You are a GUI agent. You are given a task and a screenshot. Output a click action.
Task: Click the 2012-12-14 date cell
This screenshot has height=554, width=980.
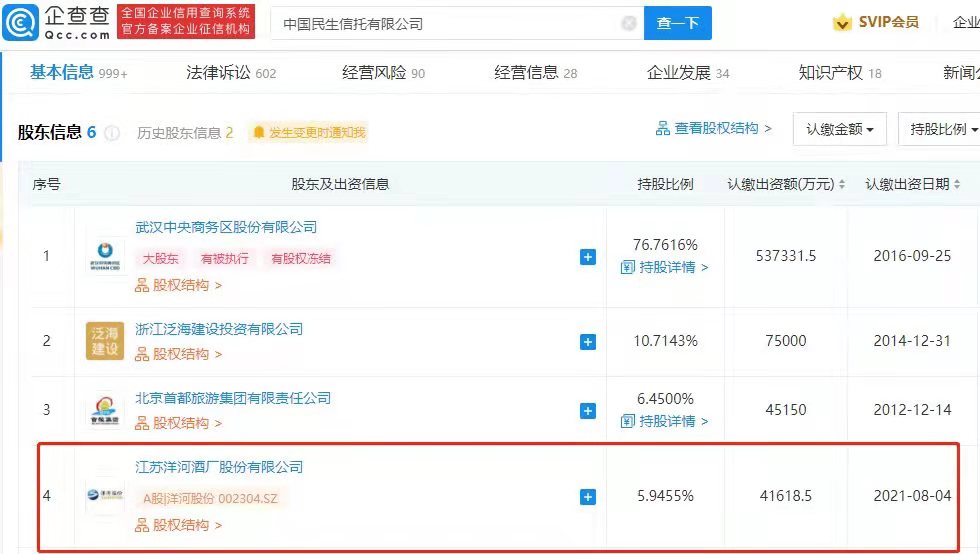(x=912, y=410)
